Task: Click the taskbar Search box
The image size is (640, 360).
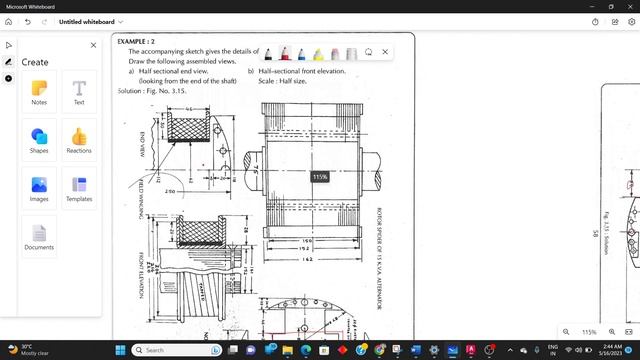Action: (x=177, y=350)
